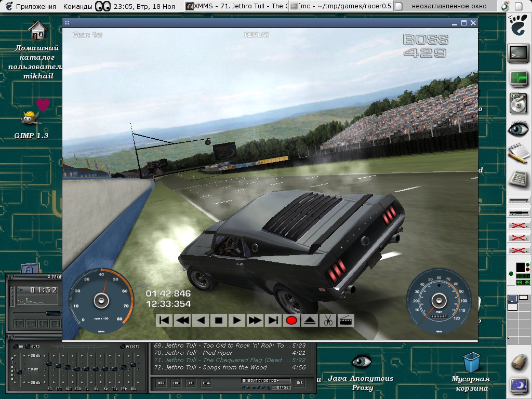
Task: Click the eject icon in replay controls
Action: [x=310, y=321]
